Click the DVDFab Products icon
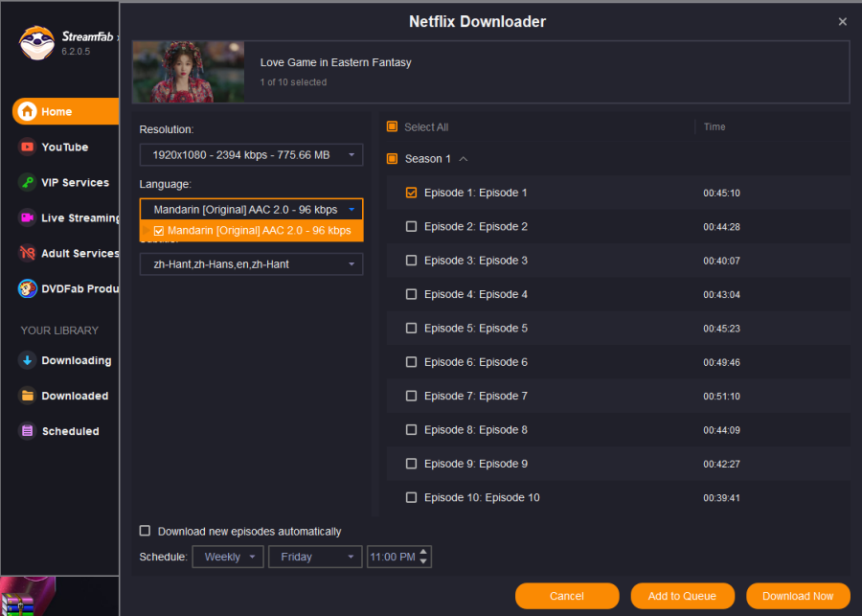Viewport: 862px width, 616px height. click(x=27, y=288)
